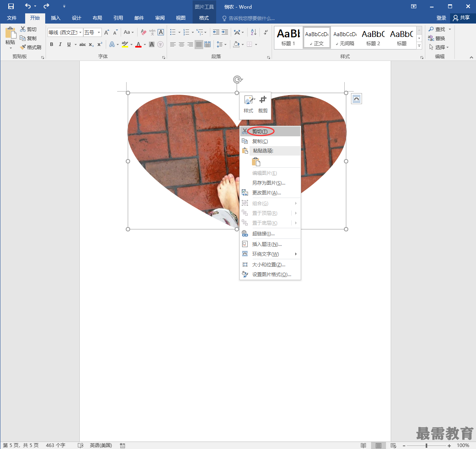The height and width of the screenshot is (449, 476).
Task: Choose Copy from the context menu
Action: click(270, 141)
